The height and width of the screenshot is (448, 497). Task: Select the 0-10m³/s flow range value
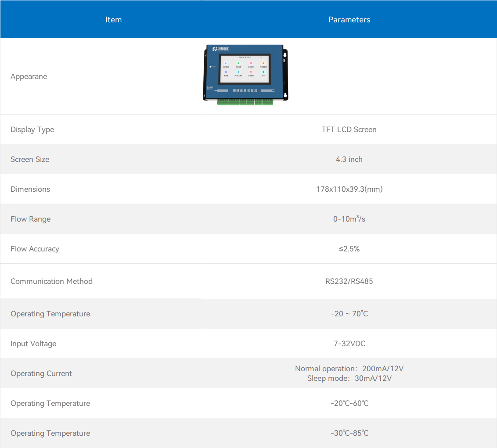coord(349,219)
